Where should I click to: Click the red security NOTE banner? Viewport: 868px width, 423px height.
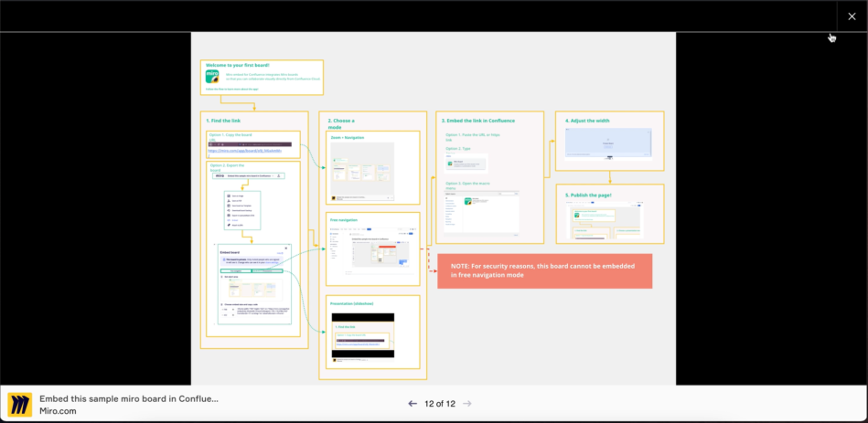coord(545,271)
